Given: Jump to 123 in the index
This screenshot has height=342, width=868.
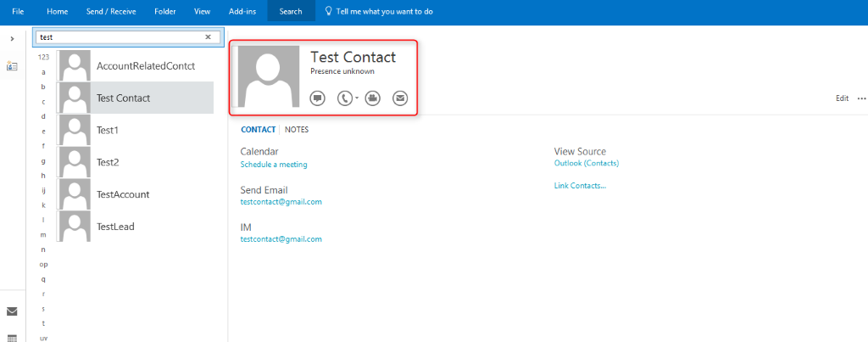Looking at the screenshot, I should 44,57.
